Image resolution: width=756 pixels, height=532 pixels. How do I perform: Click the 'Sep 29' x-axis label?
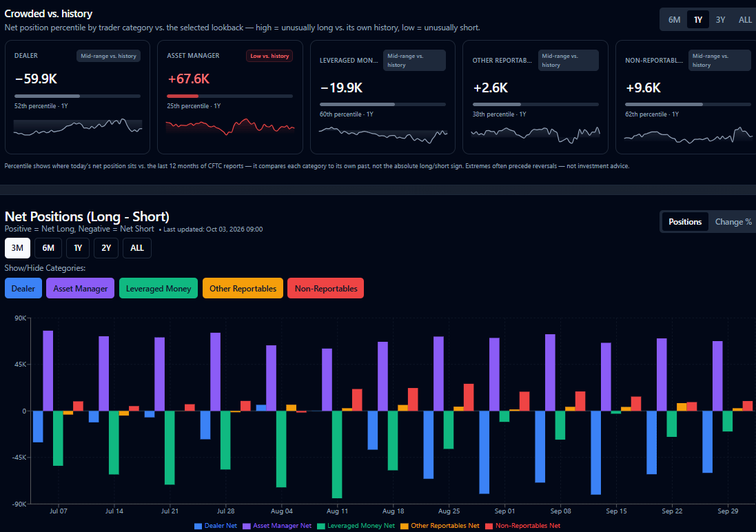tap(728, 511)
